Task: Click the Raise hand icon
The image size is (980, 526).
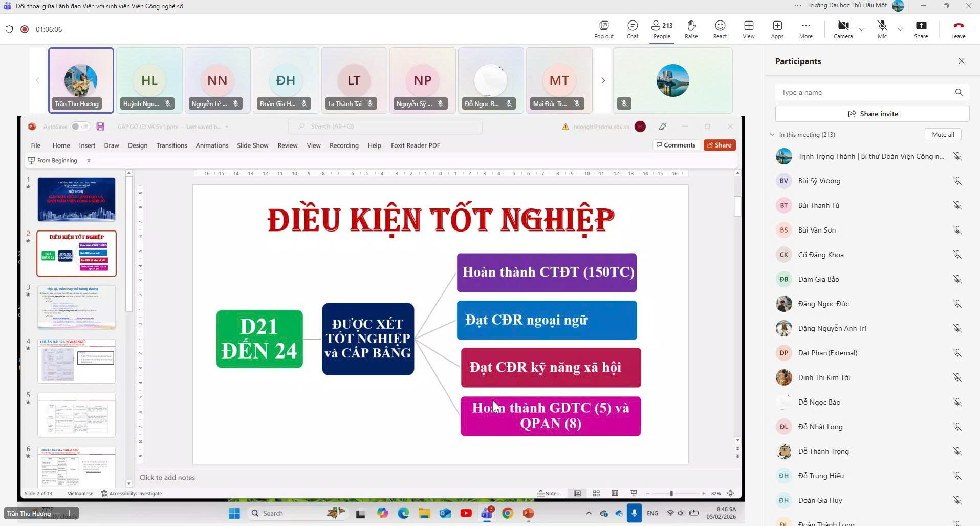Action: click(691, 29)
